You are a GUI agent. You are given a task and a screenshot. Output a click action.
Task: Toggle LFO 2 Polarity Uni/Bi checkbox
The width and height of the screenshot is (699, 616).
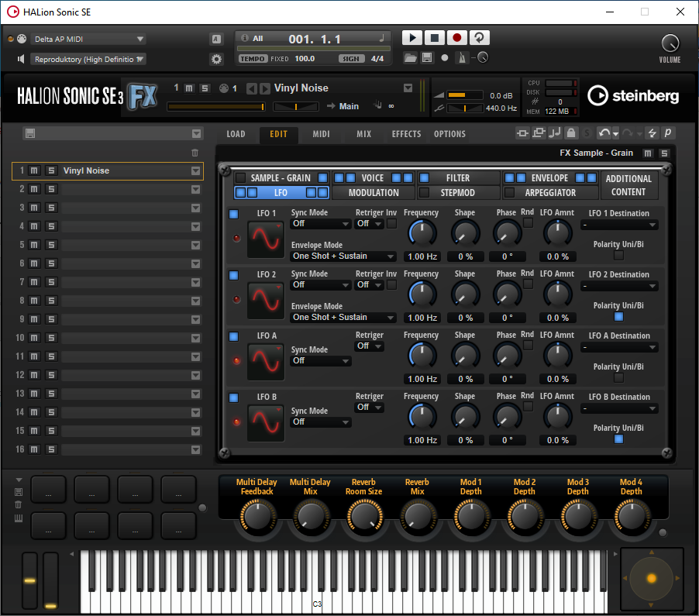click(x=618, y=317)
